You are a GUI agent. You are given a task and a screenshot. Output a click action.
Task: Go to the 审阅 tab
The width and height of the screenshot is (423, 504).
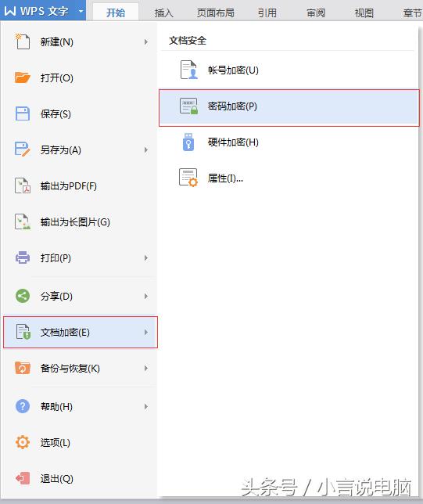[x=316, y=13]
